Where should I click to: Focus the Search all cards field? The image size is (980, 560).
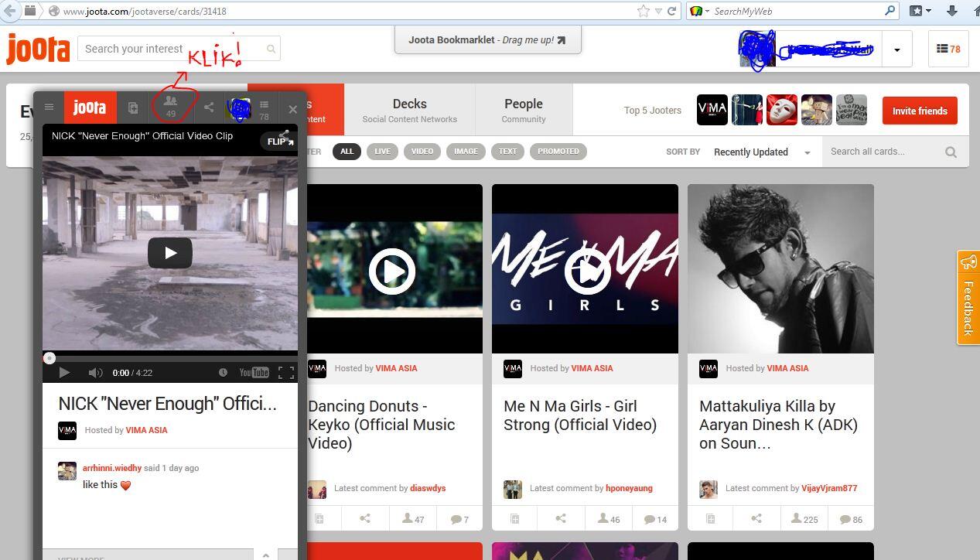pos(882,152)
